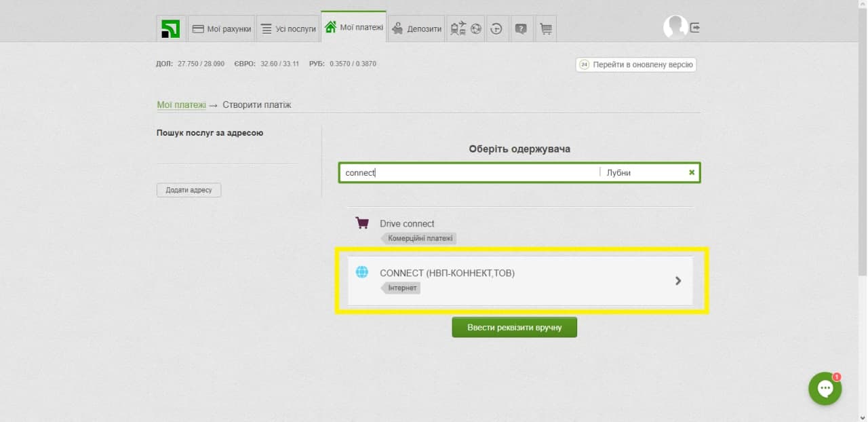Click the chevron arrow on CONNECT row
The height and width of the screenshot is (422, 868).
pyautogui.click(x=678, y=280)
